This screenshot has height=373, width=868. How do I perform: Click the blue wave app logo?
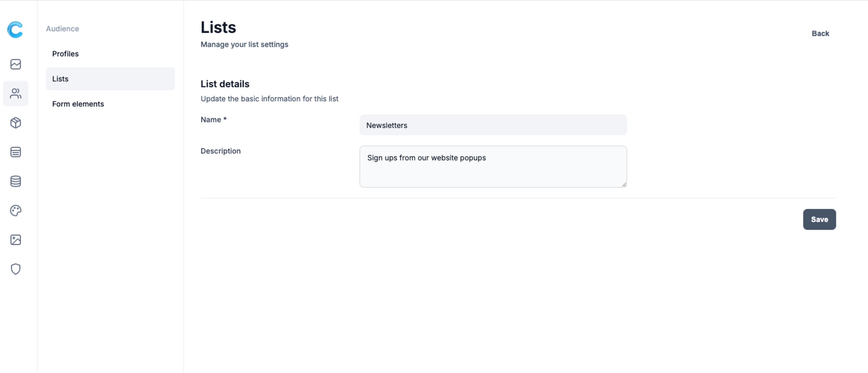pos(15,30)
